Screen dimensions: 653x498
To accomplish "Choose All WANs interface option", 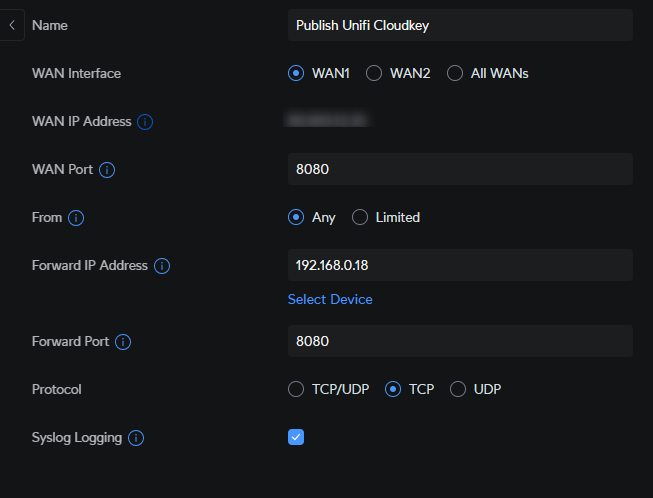I will click(x=455, y=73).
